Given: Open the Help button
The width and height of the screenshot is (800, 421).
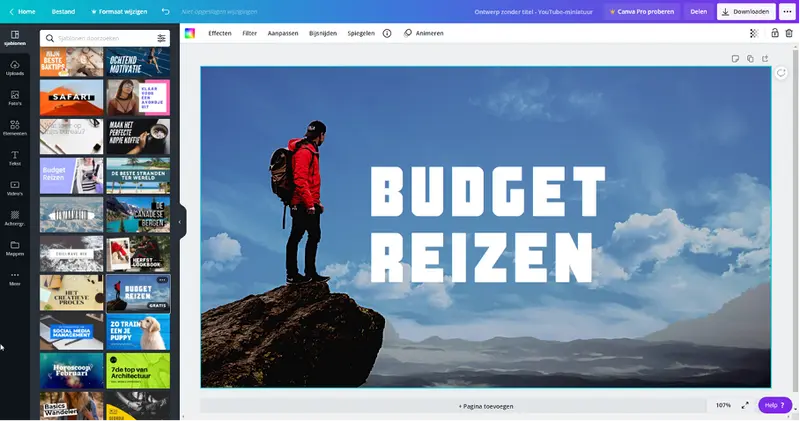Looking at the screenshot, I should click(x=774, y=405).
